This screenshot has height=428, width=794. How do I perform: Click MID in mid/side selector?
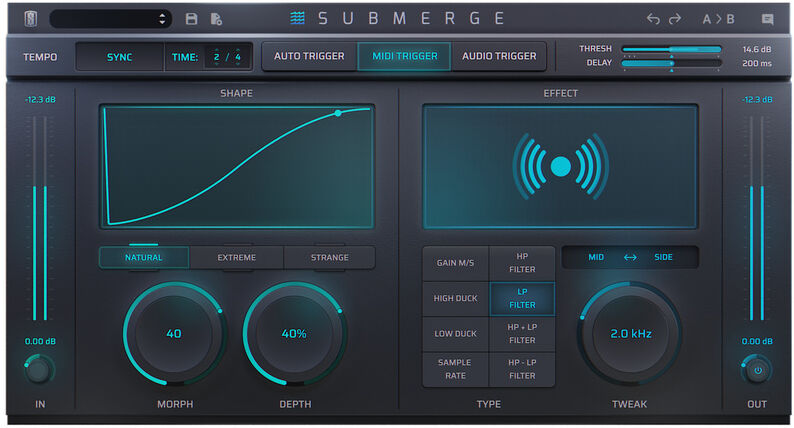click(x=596, y=257)
